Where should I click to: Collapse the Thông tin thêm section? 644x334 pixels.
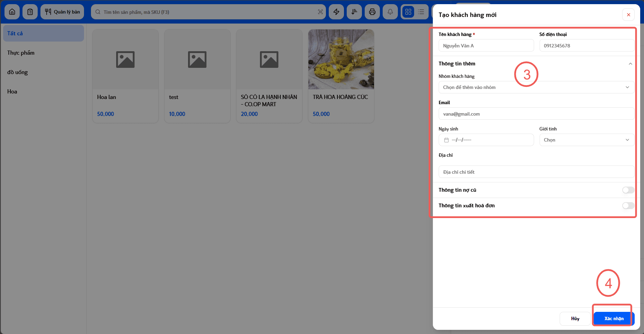pos(630,64)
